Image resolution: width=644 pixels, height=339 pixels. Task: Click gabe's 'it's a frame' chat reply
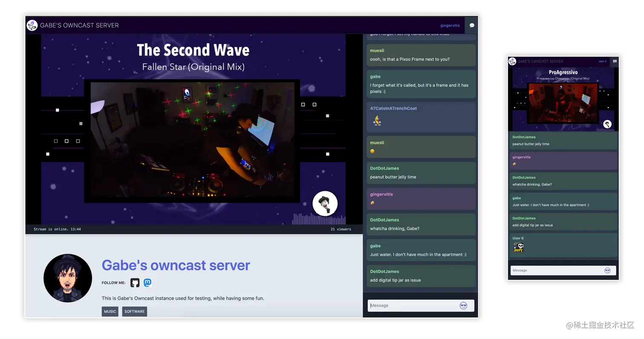[x=421, y=84]
